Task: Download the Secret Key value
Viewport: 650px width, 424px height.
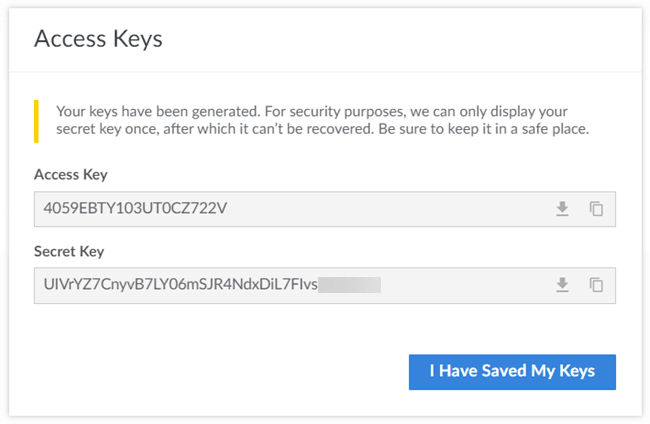Action: pyautogui.click(x=562, y=285)
